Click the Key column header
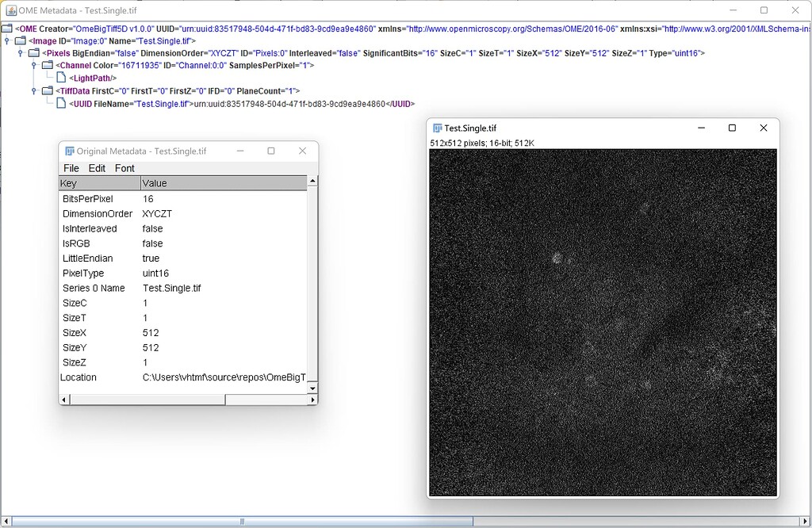 98,182
